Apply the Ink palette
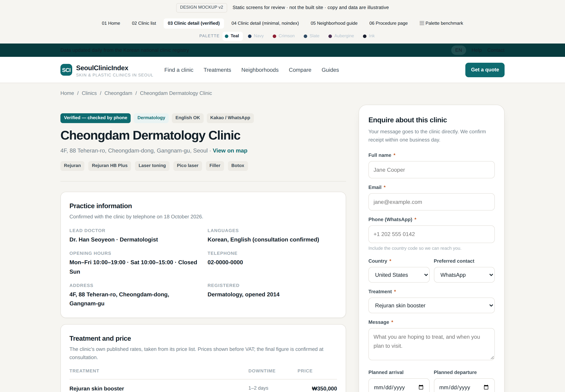Screen dimensions: 565x392 (x=369, y=36)
